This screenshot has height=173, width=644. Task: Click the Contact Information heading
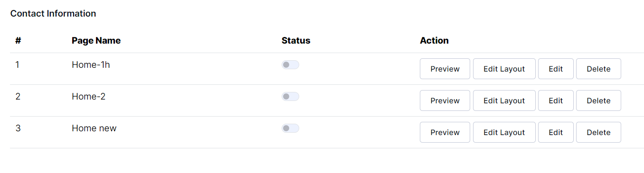point(53,14)
